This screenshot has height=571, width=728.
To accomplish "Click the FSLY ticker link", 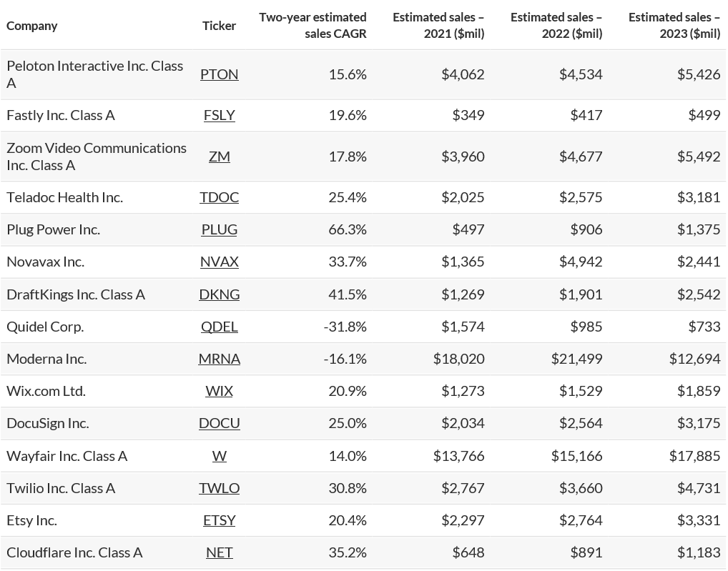I will (219, 115).
